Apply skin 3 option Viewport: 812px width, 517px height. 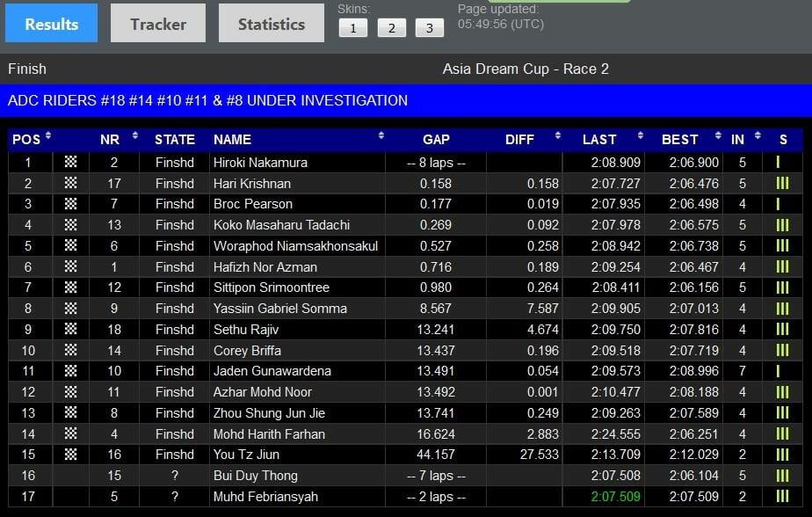pos(429,28)
